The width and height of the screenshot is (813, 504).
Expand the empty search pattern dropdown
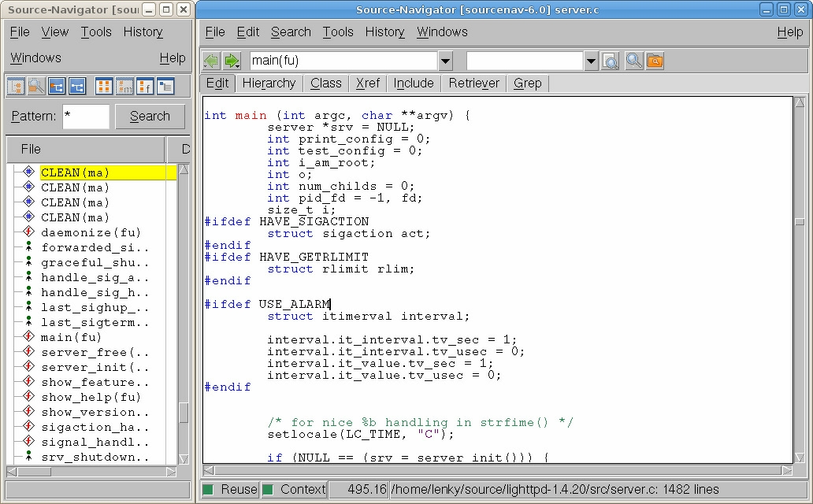point(591,61)
